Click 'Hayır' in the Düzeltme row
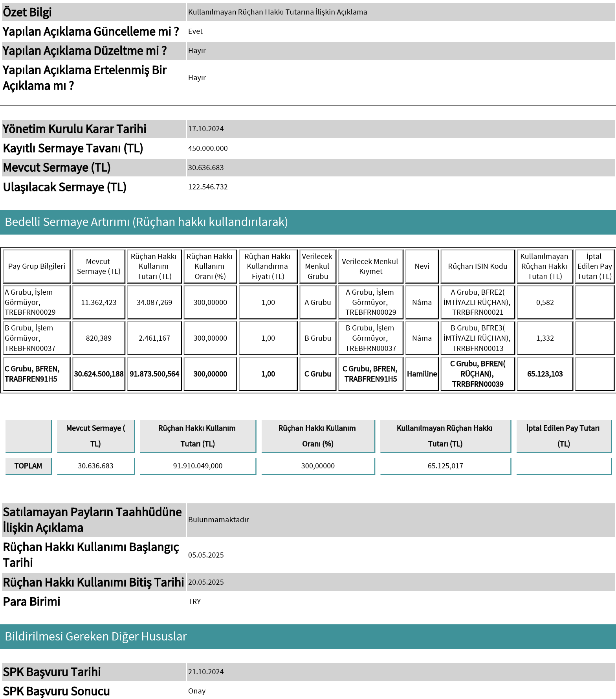 (x=197, y=51)
